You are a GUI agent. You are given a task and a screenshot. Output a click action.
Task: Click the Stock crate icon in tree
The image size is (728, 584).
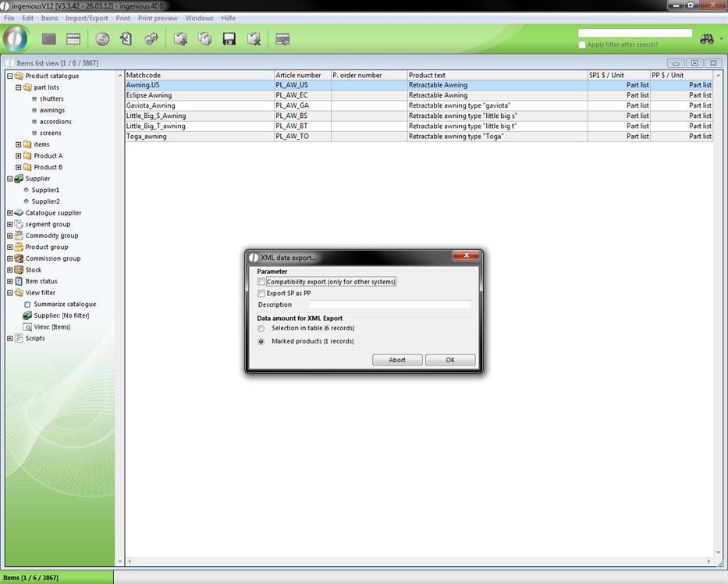[x=19, y=270]
